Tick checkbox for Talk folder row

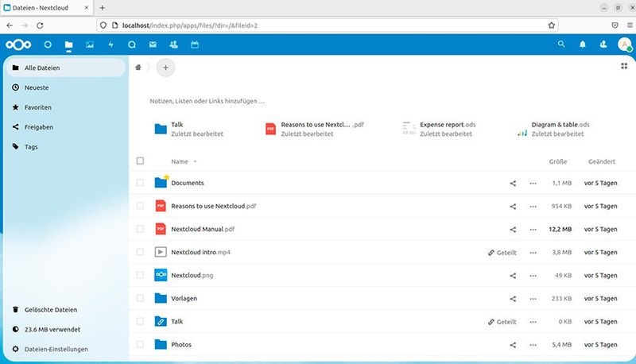click(x=141, y=321)
